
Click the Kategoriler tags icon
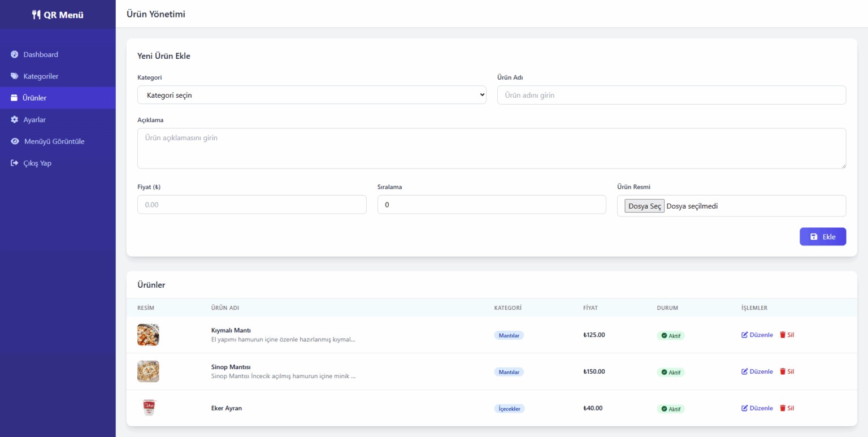pos(15,76)
